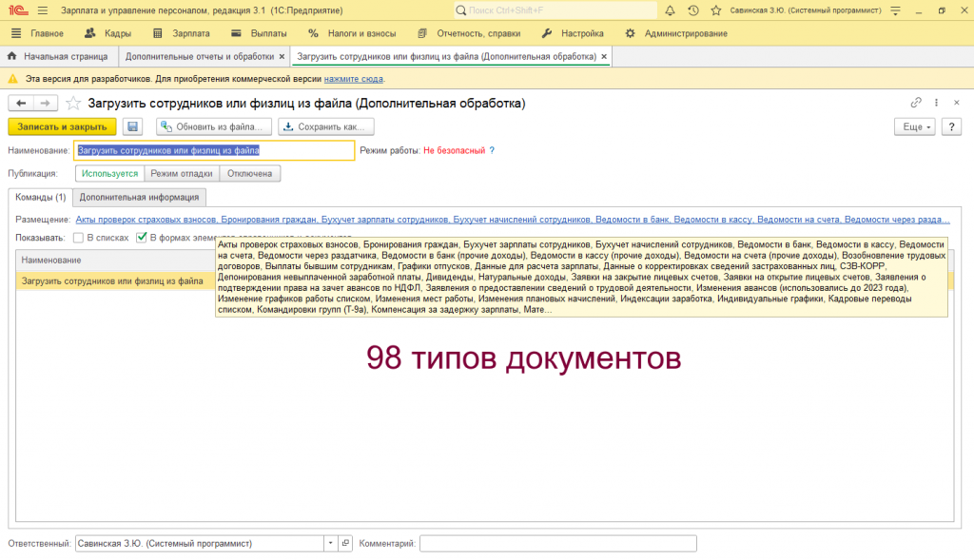Open the Зарплата section

pos(182,33)
